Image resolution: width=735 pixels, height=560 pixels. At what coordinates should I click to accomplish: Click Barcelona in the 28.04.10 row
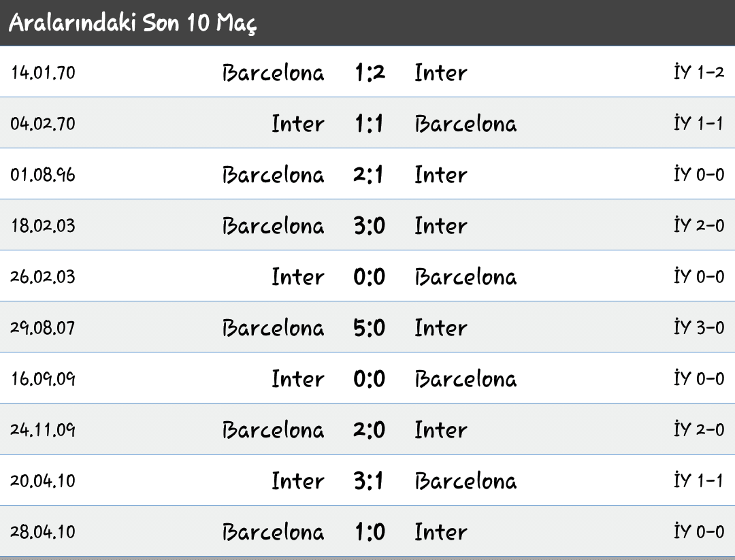point(274,532)
